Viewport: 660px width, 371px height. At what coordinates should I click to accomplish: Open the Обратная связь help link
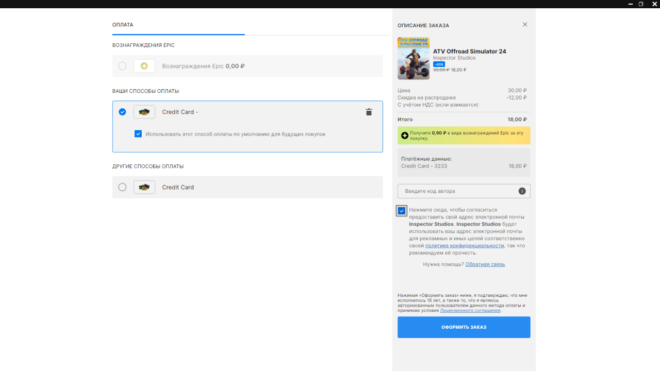point(485,264)
